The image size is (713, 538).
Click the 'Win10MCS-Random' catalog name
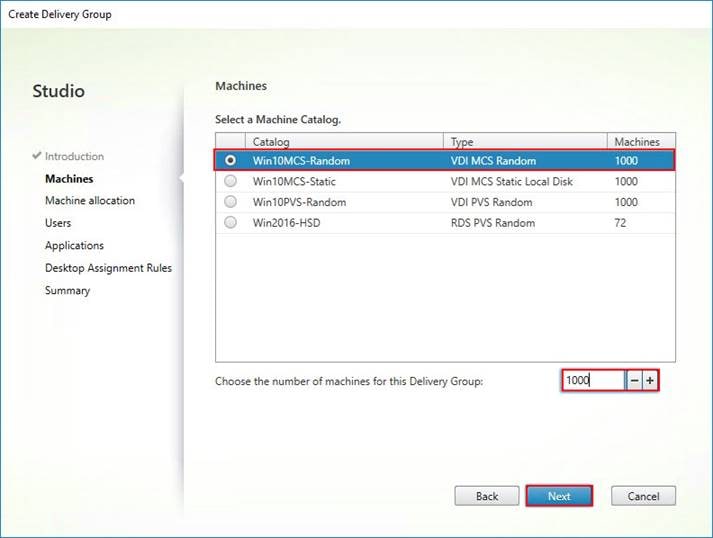tap(301, 161)
